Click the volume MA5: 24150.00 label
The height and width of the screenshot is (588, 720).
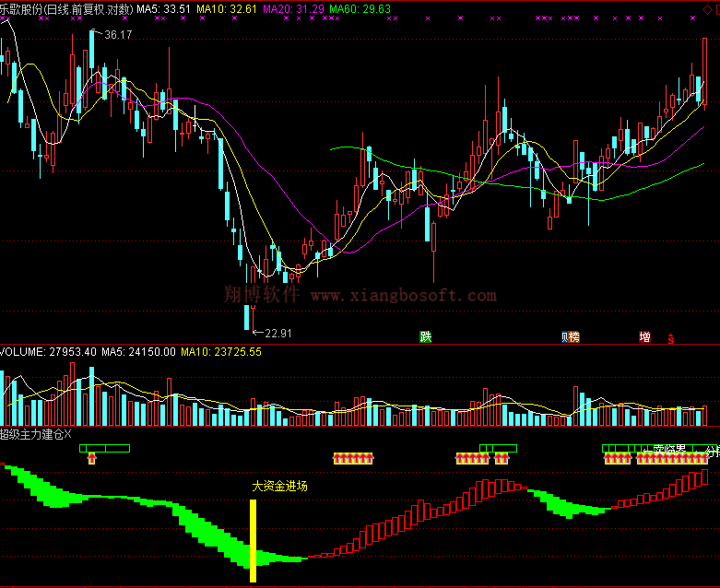[x=138, y=352]
